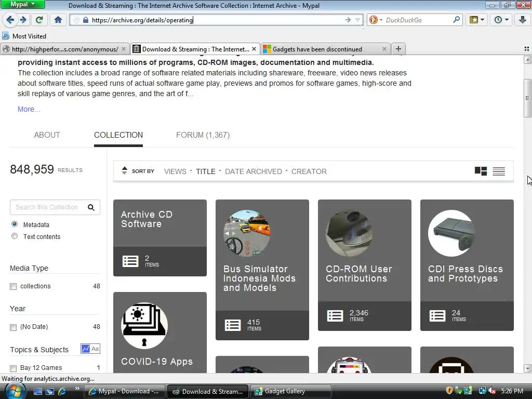The width and height of the screenshot is (532, 399).
Task: Go back to the previous page
Action: click(10, 20)
